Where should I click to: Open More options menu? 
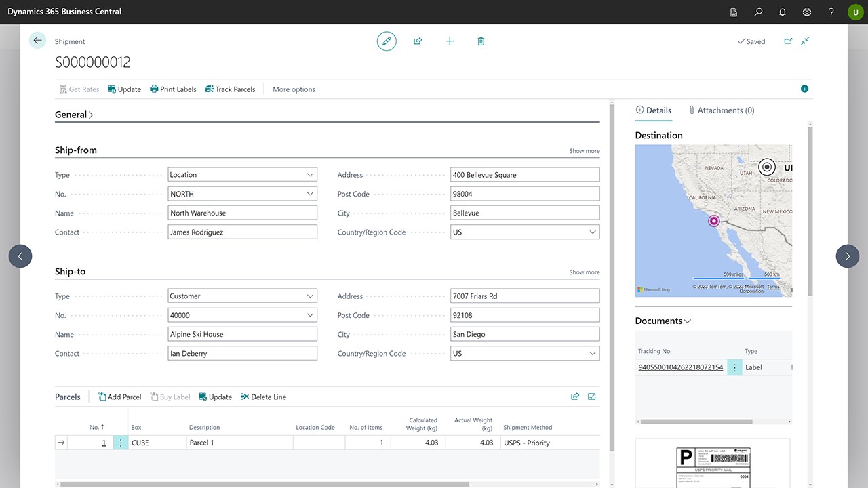294,89
